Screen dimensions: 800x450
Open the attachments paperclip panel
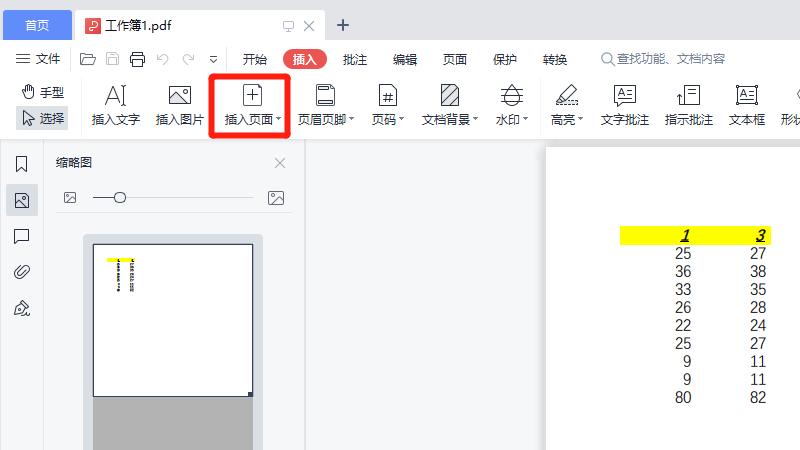[21, 272]
